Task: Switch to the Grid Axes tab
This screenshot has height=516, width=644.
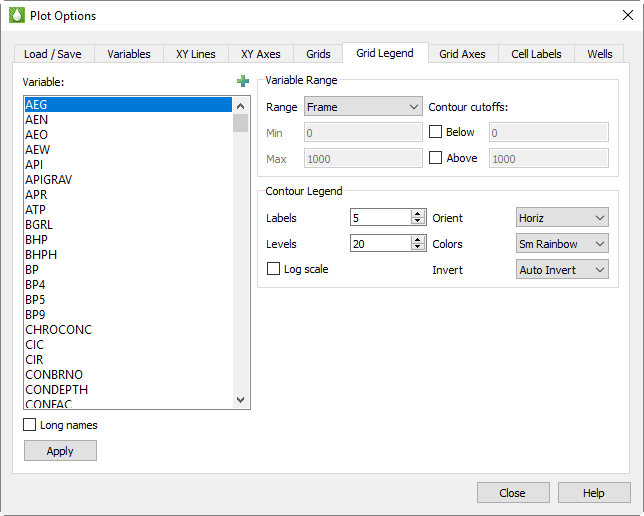Action: coord(462,54)
